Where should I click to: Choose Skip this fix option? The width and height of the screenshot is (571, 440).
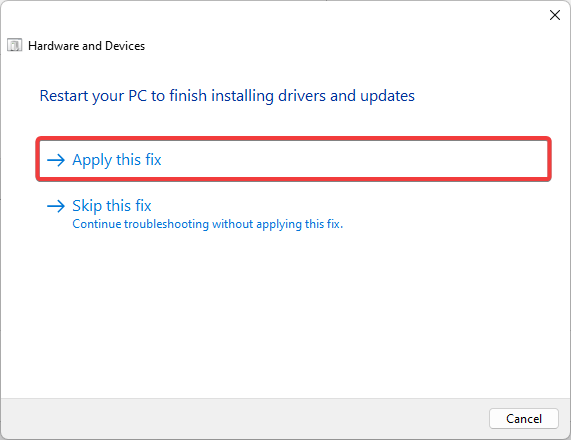112,206
